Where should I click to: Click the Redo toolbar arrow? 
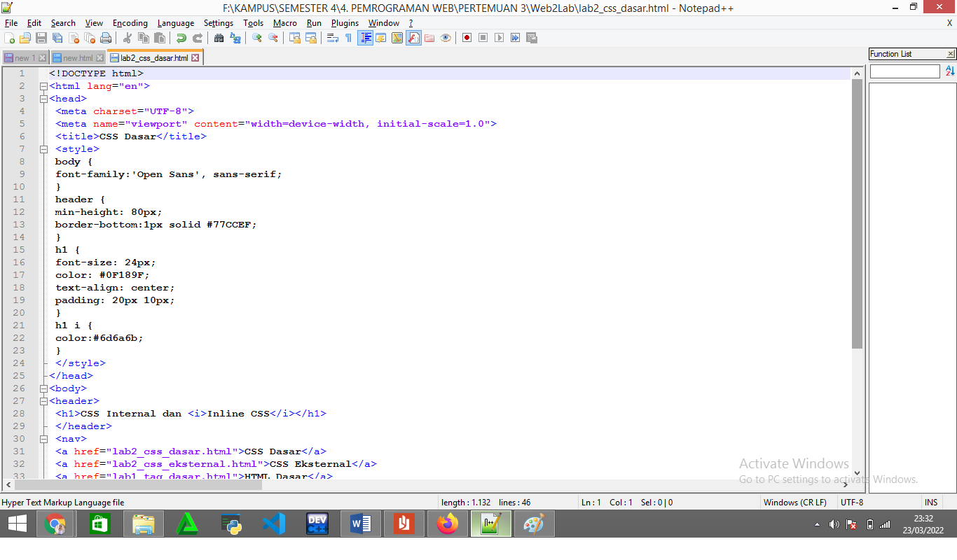198,38
